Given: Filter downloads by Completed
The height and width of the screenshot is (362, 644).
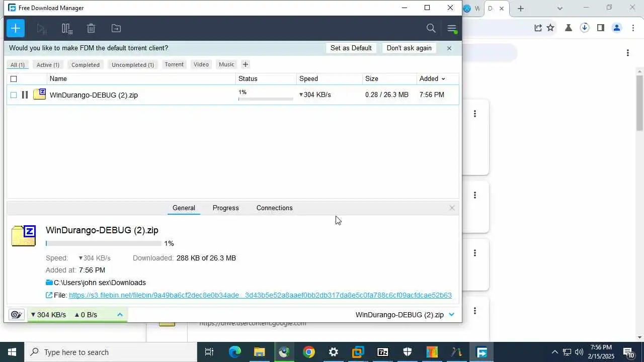Looking at the screenshot, I should (x=86, y=64).
